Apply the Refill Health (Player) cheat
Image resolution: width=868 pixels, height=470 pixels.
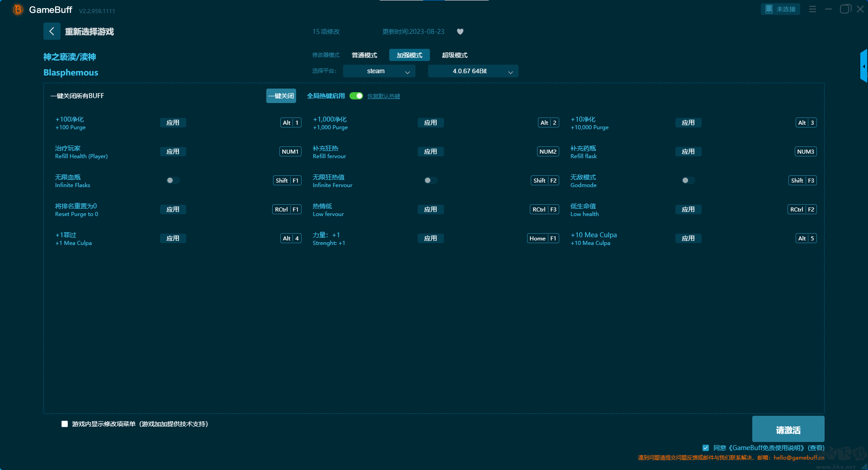point(173,152)
